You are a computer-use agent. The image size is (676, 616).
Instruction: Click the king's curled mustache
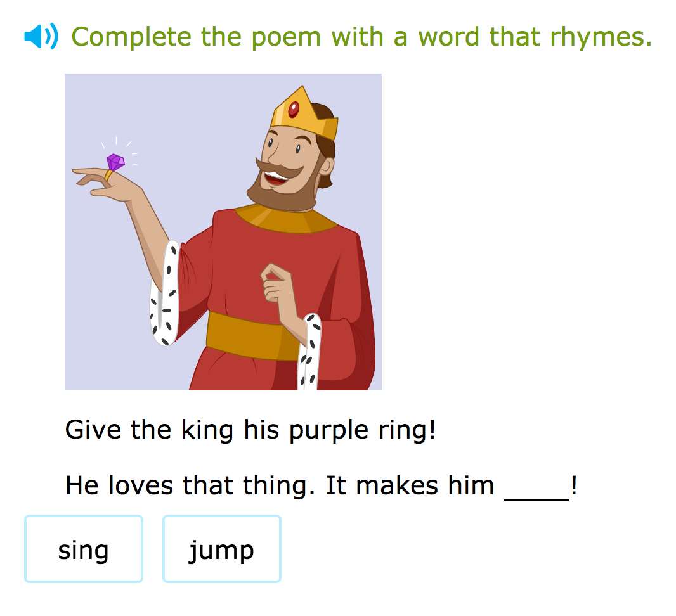[280, 169]
